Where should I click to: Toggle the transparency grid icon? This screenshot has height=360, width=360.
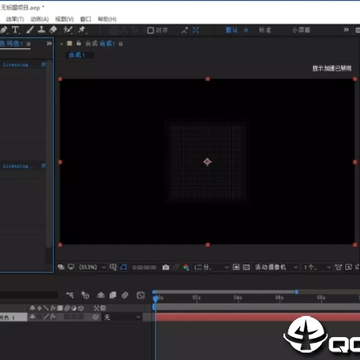pyautogui.click(x=246, y=267)
